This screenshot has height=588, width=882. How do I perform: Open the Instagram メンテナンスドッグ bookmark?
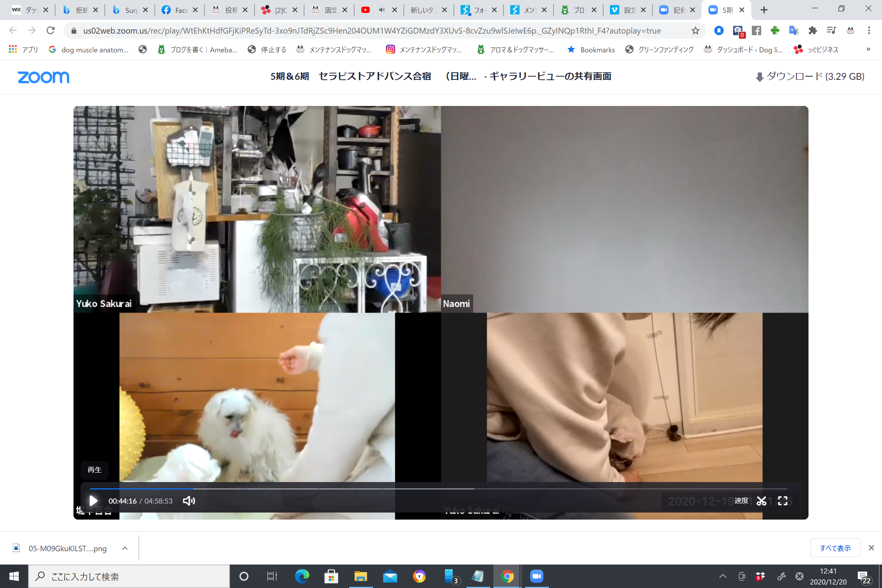pyautogui.click(x=424, y=50)
